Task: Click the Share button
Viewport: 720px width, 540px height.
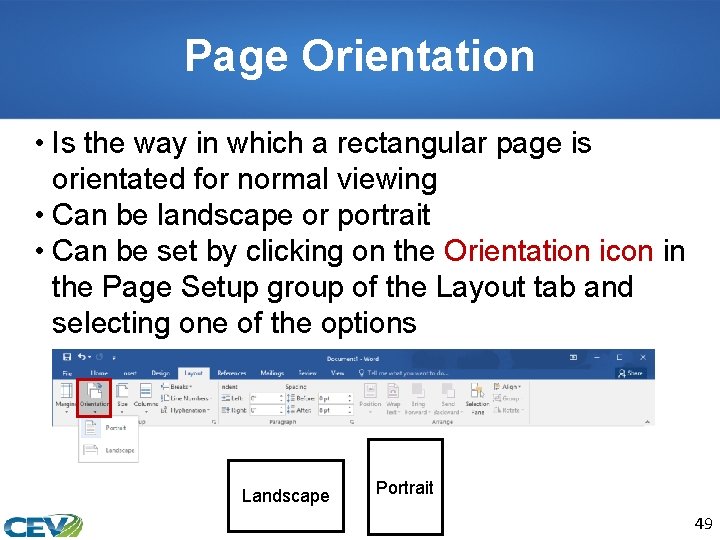Action: 631,373
